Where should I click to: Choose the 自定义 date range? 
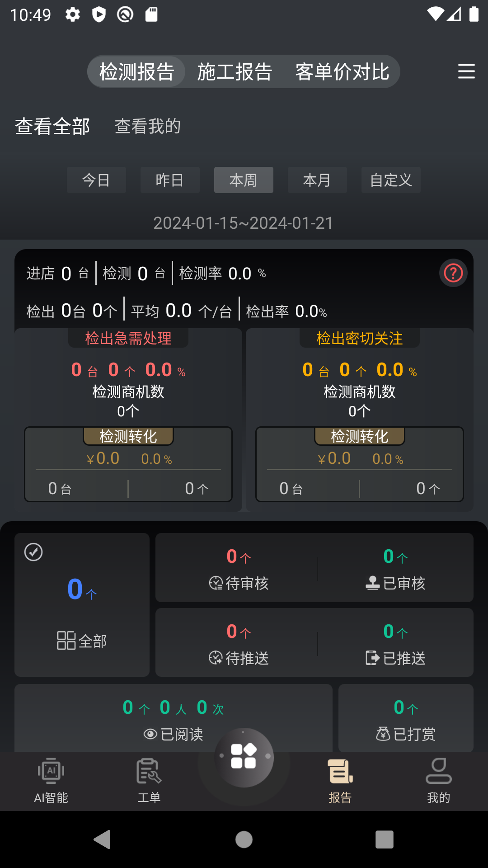(x=391, y=180)
